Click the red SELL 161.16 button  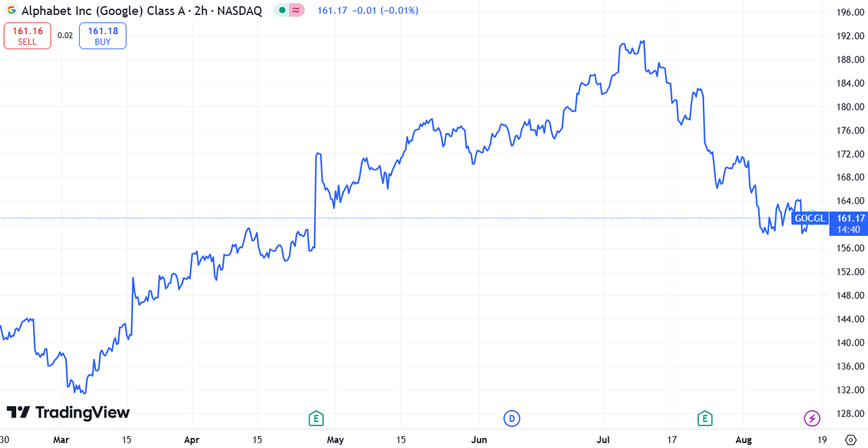[x=27, y=36]
